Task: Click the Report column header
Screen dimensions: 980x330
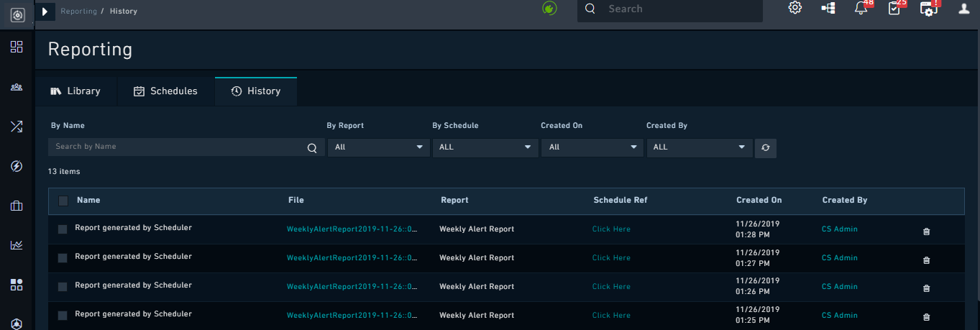Action: [x=454, y=201]
